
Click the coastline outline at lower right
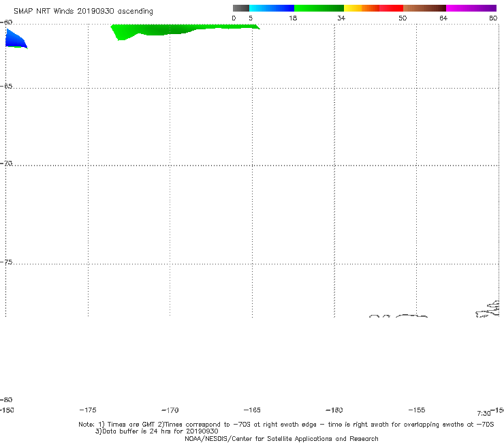pos(487,309)
